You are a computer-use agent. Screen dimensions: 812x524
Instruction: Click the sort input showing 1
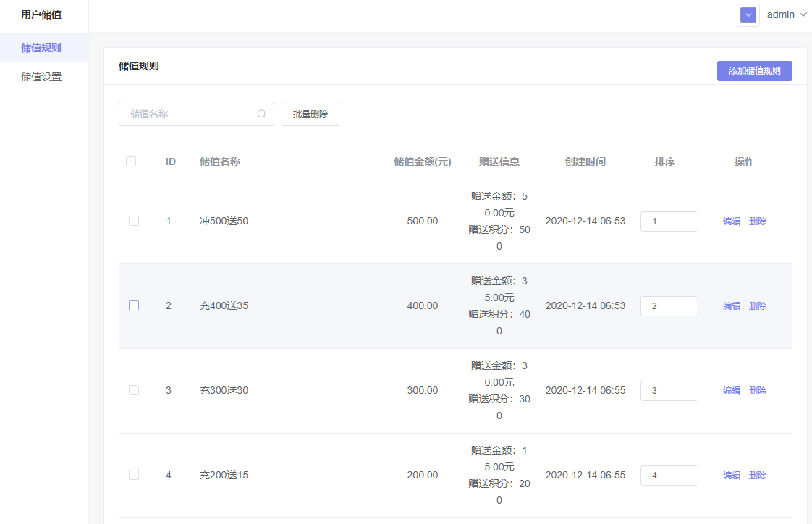point(669,221)
